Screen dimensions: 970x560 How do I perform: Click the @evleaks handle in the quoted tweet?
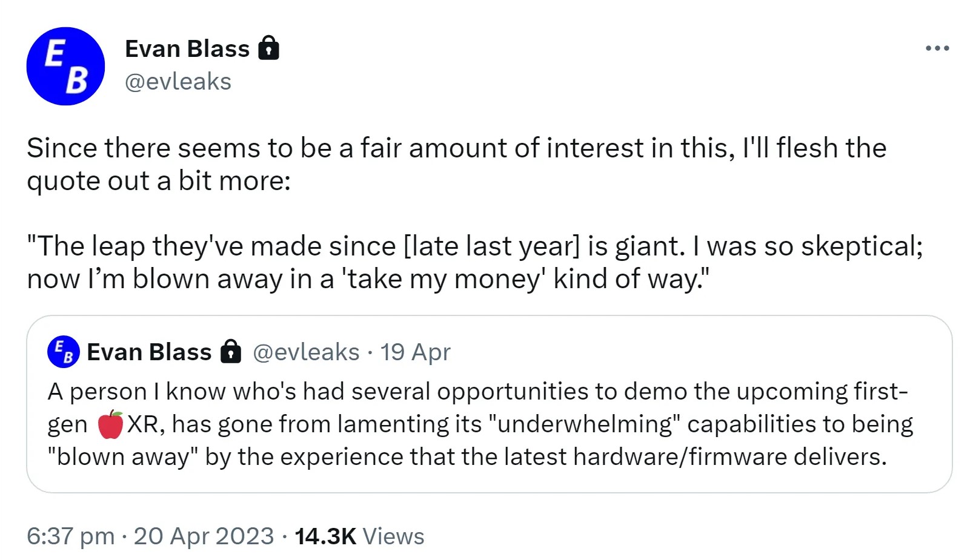point(306,352)
